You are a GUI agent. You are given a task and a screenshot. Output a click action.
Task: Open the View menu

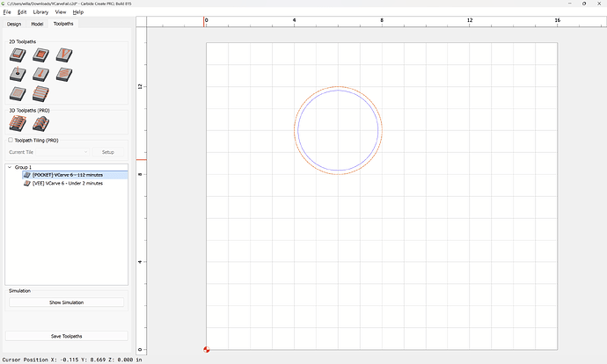point(61,12)
